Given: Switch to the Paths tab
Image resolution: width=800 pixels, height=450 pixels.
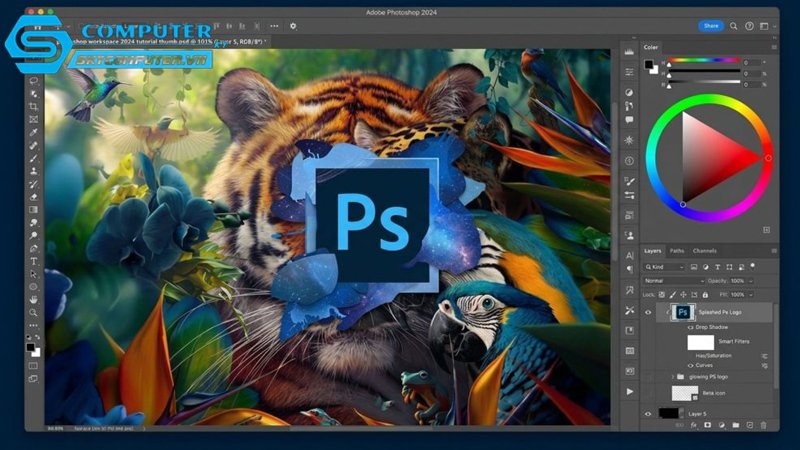Looking at the screenshot, I should click(677, 251).
